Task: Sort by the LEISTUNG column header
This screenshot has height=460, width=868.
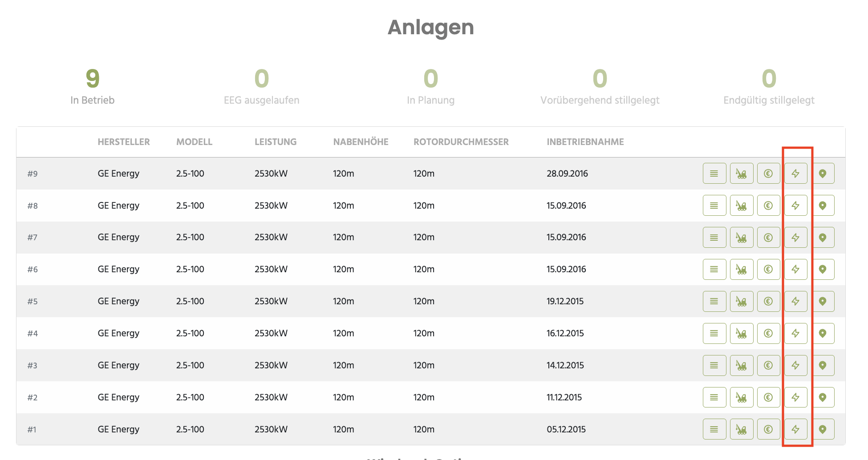Action: [276, 142]
